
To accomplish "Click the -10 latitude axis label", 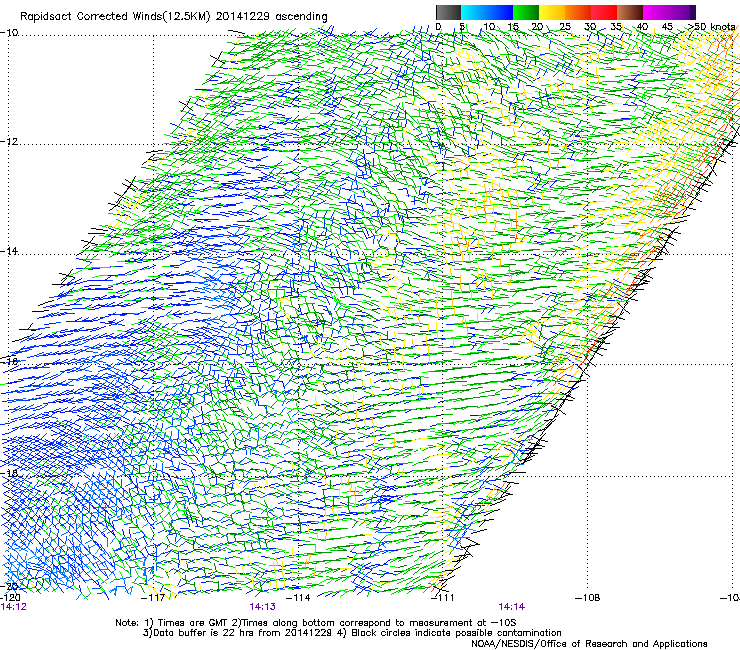I will (x=9, y=33).
